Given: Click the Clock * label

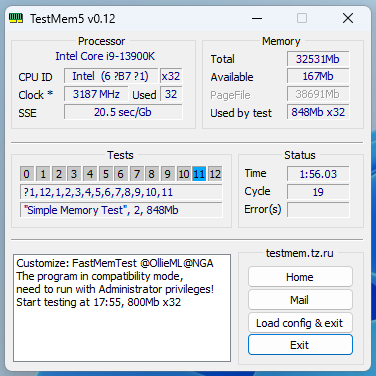Looking at the screenshot, I should [x=35, y=95].
